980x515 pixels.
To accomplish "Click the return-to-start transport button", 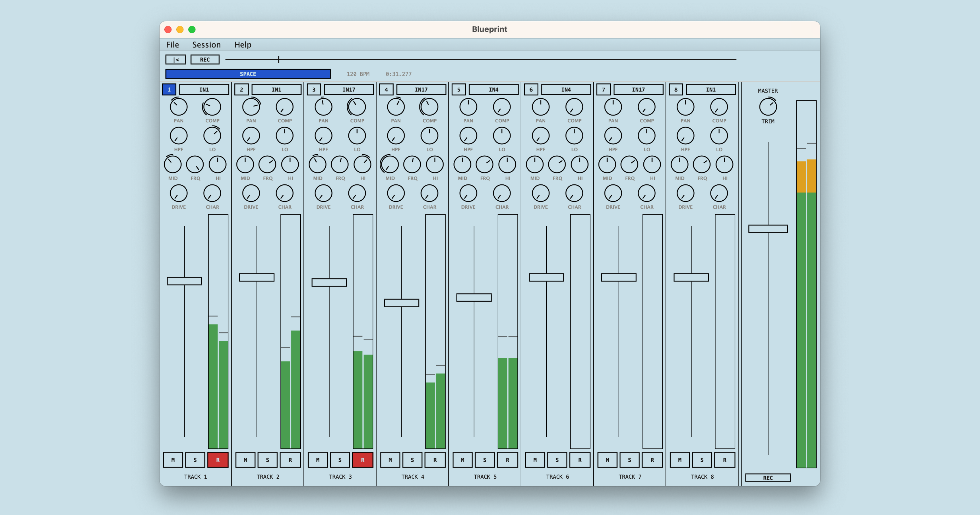I will click(x=176, y=59).
